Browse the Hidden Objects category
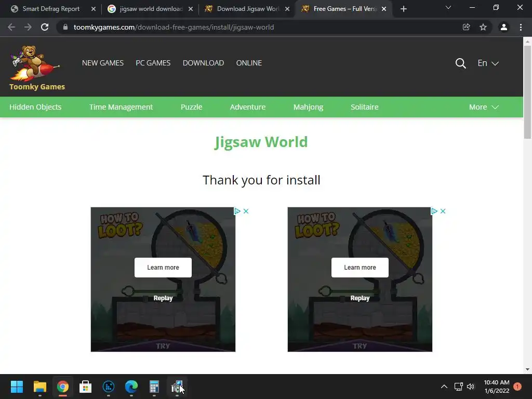Image resolution: width=532 pixels, height=399 pixels. [x=35, y=107]
